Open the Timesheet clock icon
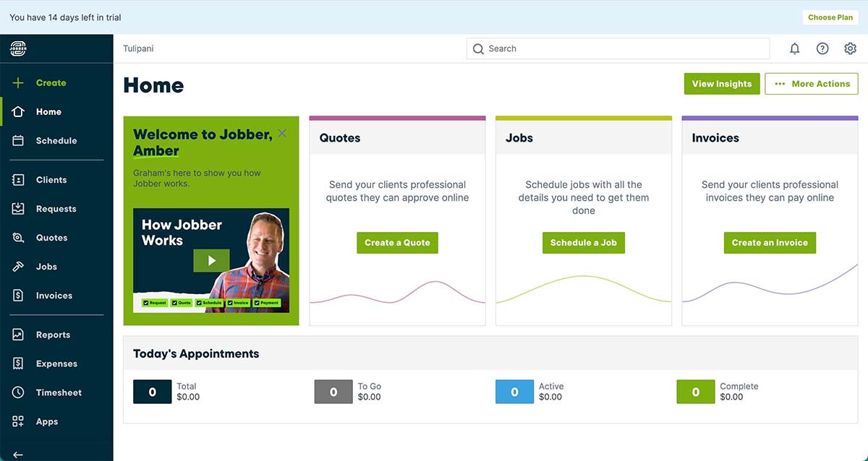The height and width of the screenshot is (461, 868). pyautogui.click(x=17, y=392)
